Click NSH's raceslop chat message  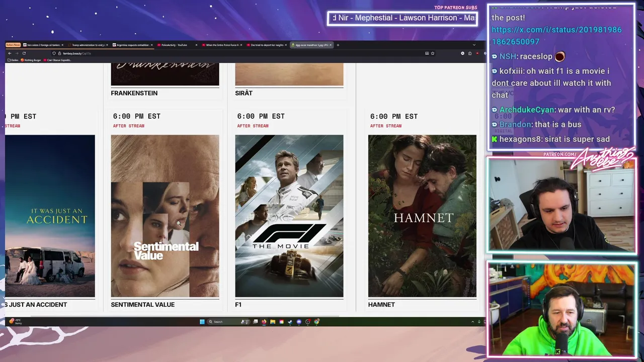tap(528, 56)
